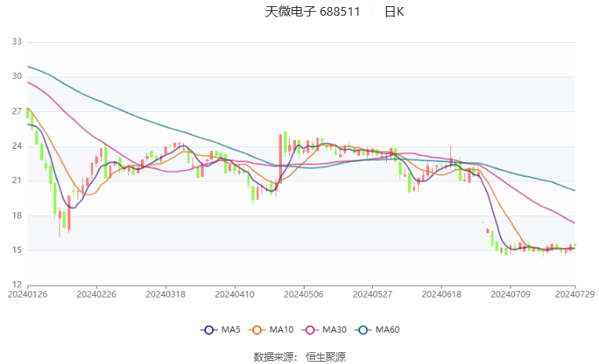Click x-axis date label 20240709

click(x=511, y=294)
